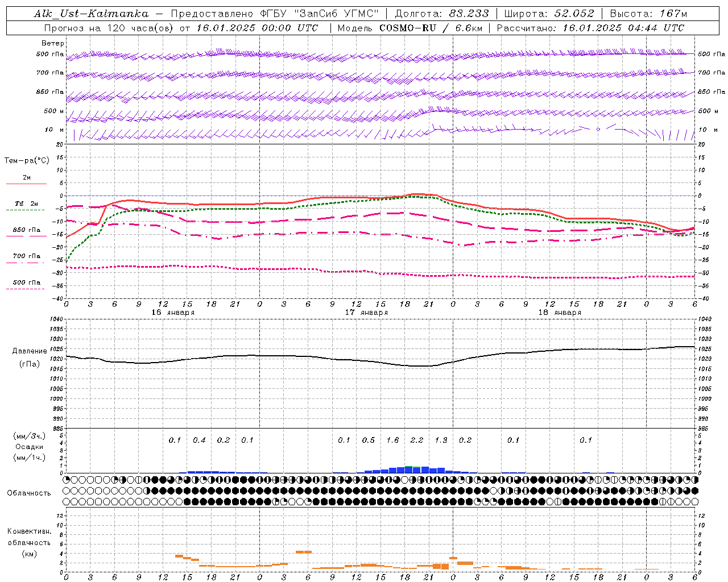The width and height of the screenshot is (728, 582).
Task: Click the "Широта: 52.052" value
Action: tap(549, 14)
